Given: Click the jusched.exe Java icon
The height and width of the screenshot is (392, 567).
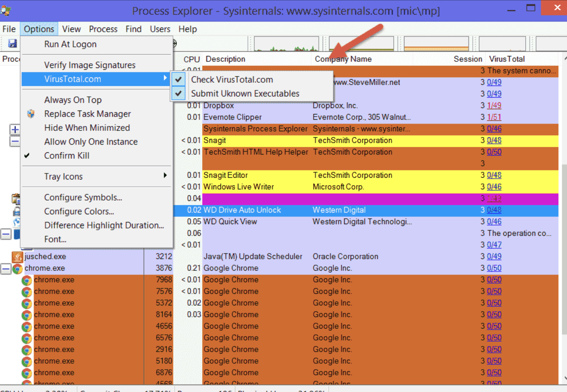Looking at the screenshot, I should click(x=17, y=257).
